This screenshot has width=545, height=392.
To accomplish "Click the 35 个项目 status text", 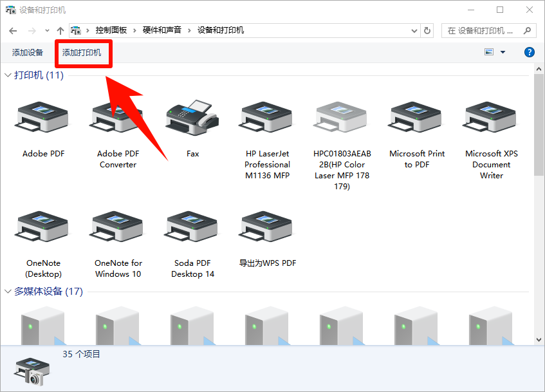I will click(x=81, y=354).
